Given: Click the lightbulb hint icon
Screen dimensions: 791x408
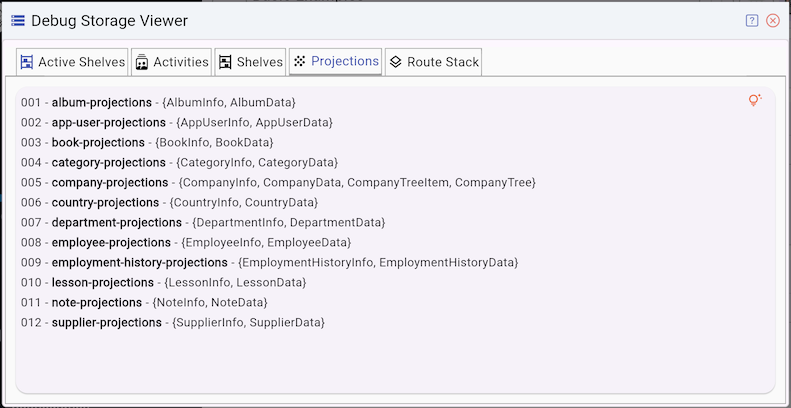Looking at the screenshot, I should (x=755, y=101).
